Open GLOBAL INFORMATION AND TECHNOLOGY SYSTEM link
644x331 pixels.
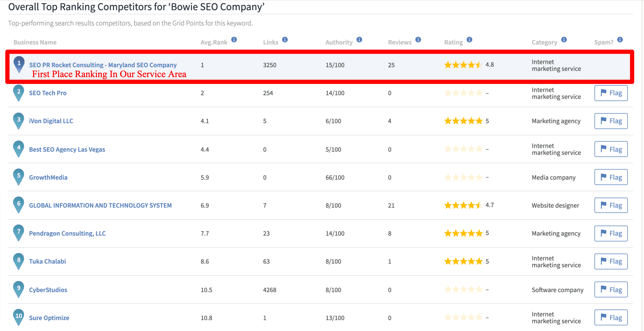click(100, 205)
